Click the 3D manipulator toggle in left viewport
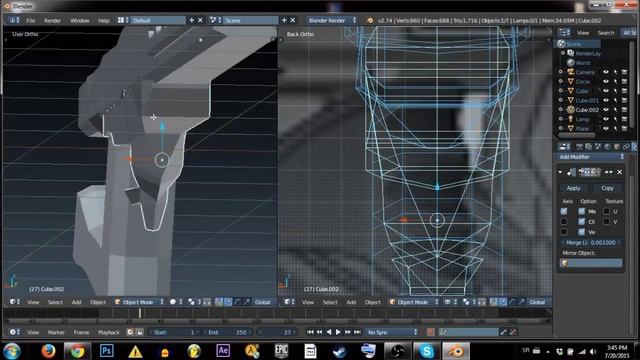 [x=219, y=302]
